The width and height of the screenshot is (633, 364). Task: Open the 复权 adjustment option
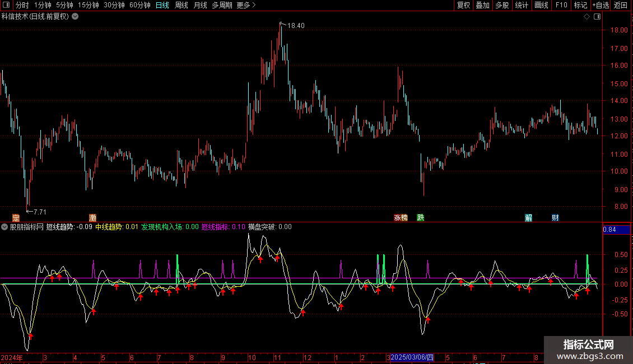click(x=463, y=5)
